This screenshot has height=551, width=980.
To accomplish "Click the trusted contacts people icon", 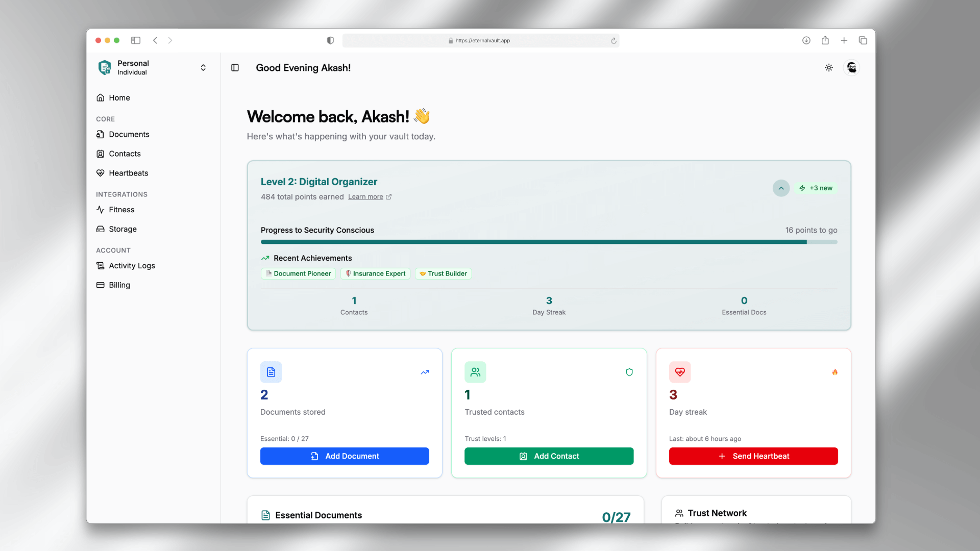I will (x=475, y=372).
